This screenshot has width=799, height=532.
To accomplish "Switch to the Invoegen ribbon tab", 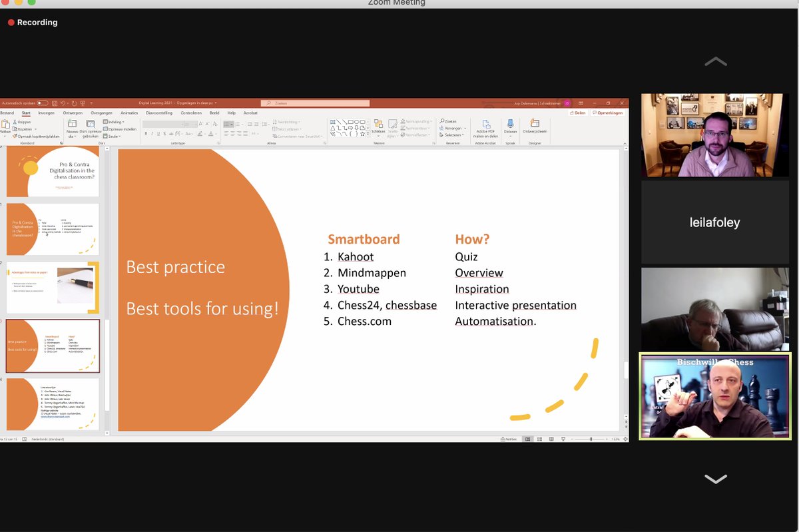I will click(x=46, y=113).
